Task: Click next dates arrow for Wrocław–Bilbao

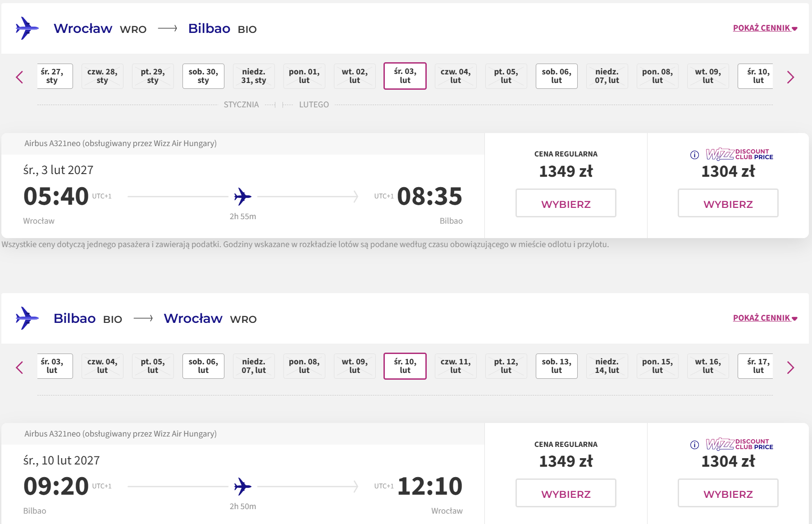Action: click(x=790, y=77)
